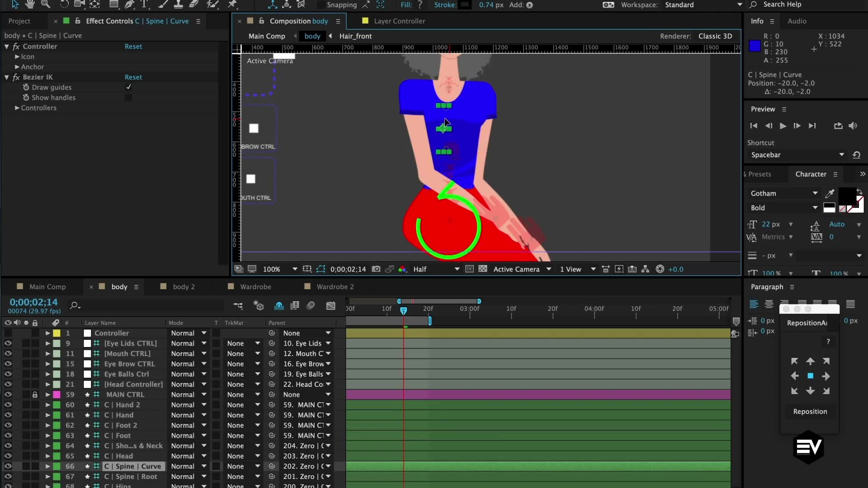
Task: Select the Rectangle shape tool
Action: (x=114, y=5)
